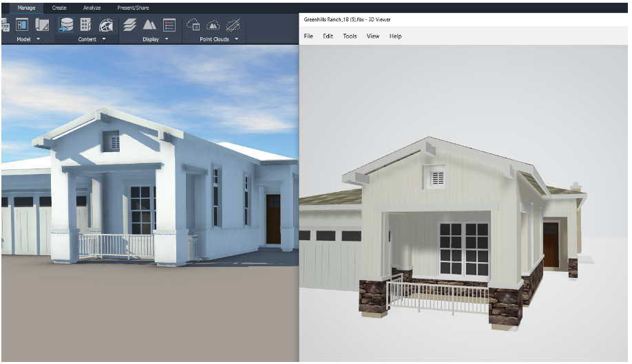Select the building grid icon in Content

85,25
